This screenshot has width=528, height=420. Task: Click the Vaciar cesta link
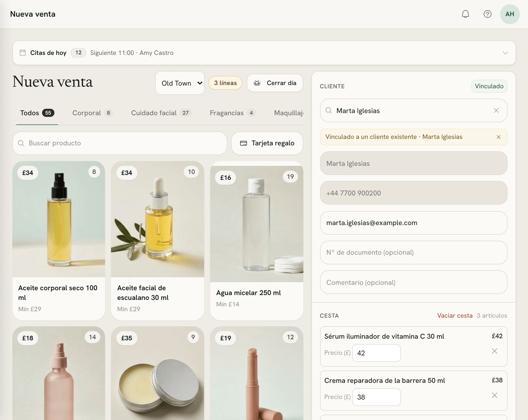[x=455, y=316]
